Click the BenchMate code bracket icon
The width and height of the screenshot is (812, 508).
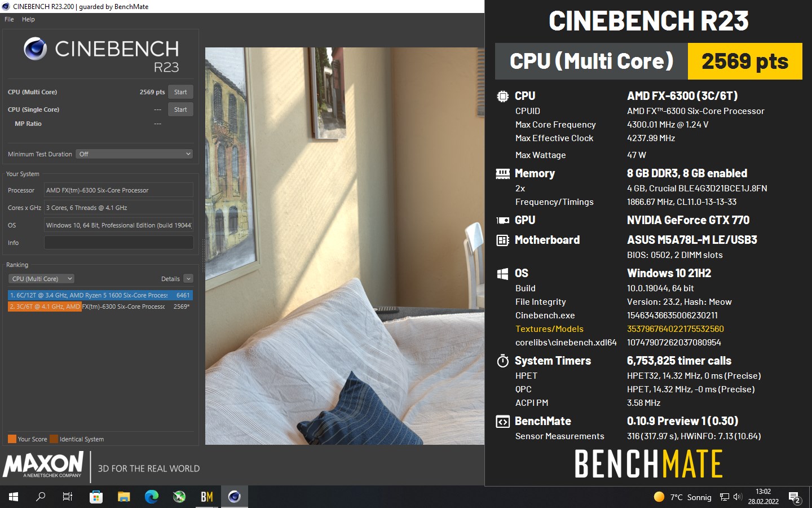tap(502, 422)
